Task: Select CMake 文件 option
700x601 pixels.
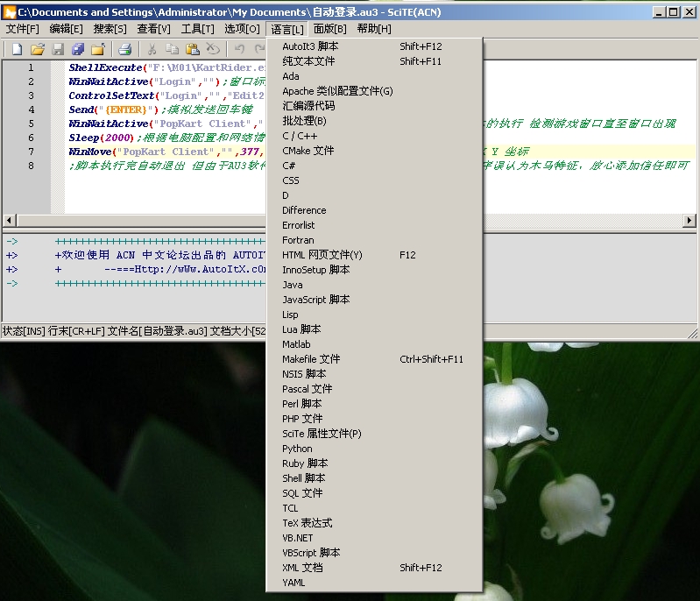Action: (374, 151)
